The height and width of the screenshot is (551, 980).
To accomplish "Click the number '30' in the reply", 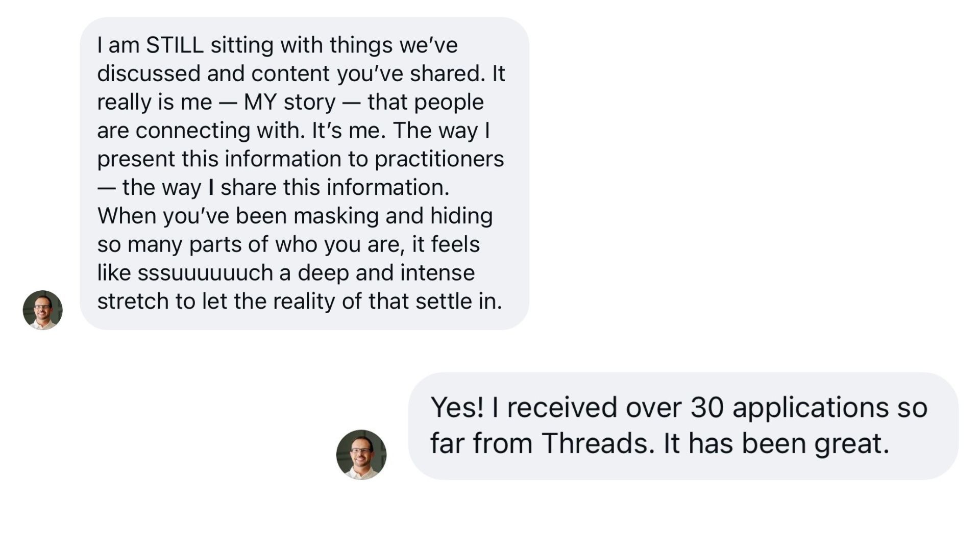I will point(706,408).
